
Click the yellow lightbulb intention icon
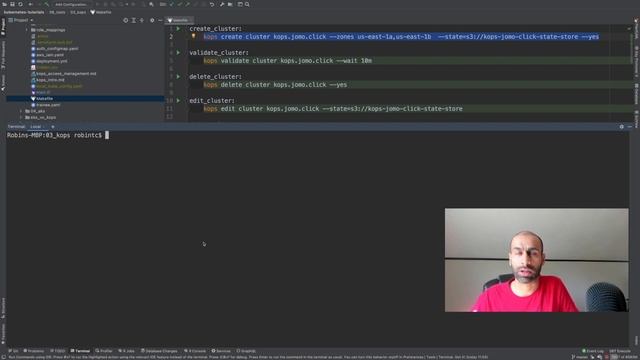tap(194, 36)
